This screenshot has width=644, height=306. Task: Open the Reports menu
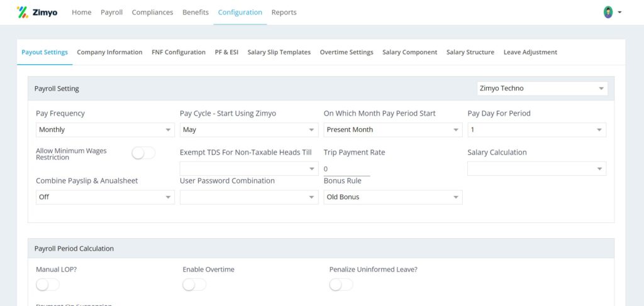(284, 13)
